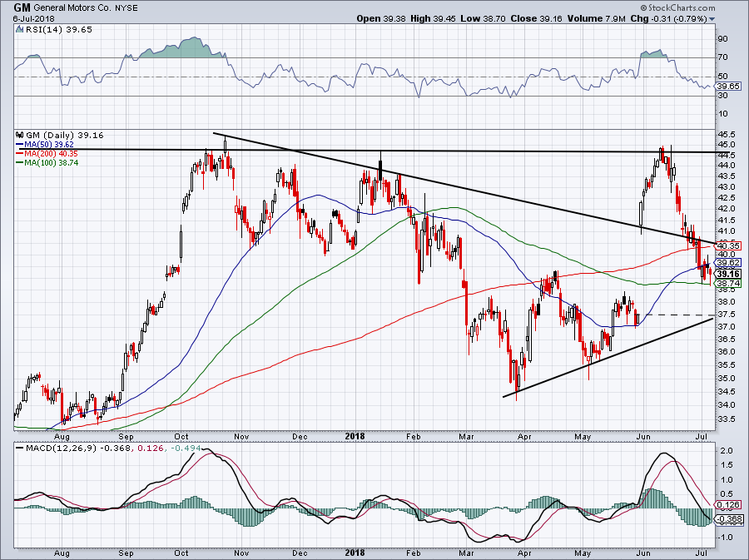The height and width of the screenshot is (560, 749).
Task: Click the candlestick icon beside GM (Daily)
Action: [x=20, y=135]
